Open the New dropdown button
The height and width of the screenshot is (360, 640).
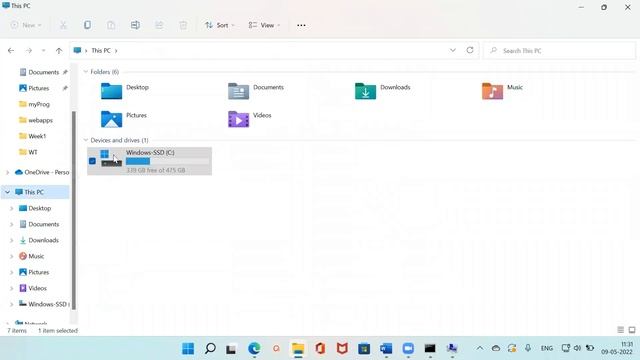[26, 25]
